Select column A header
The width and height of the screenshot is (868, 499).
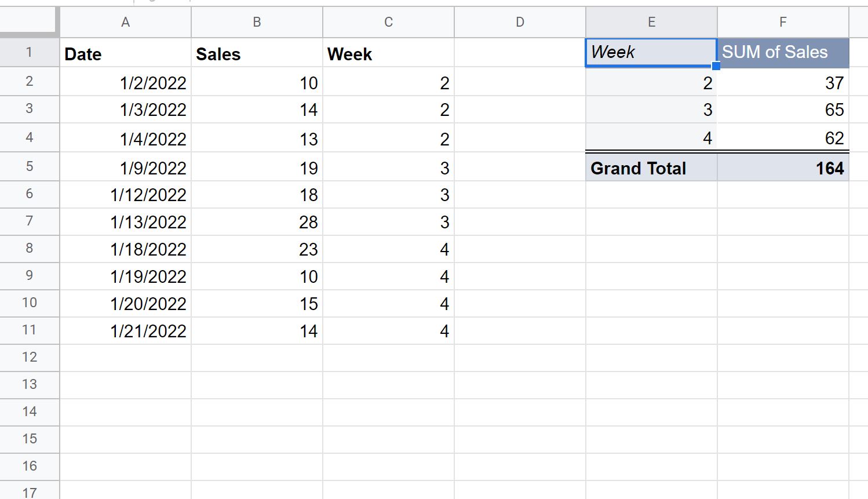[x=125, y=22]
